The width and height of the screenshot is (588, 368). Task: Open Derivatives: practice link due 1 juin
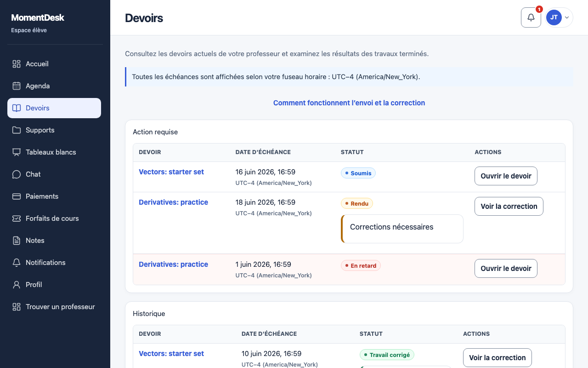[x=174, y=264]
